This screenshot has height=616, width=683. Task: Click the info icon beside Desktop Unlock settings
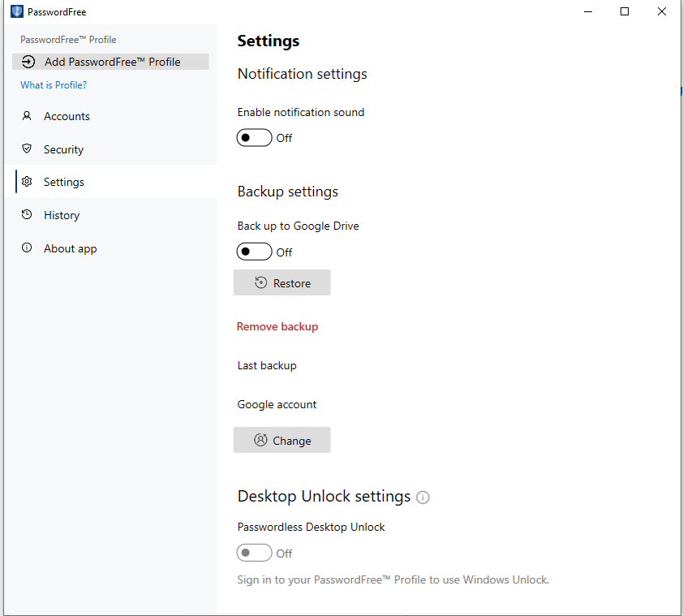click(423, 498)
